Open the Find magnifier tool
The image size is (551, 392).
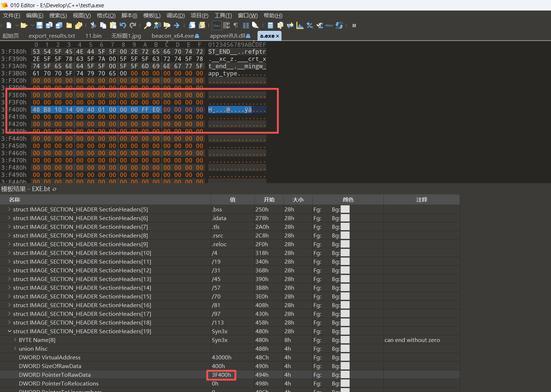click(147, 25)
